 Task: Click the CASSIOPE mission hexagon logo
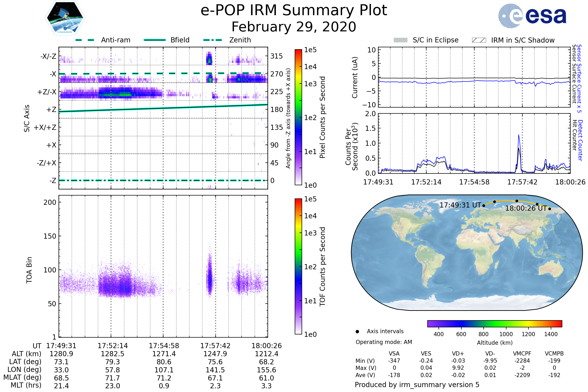(65, 18)
